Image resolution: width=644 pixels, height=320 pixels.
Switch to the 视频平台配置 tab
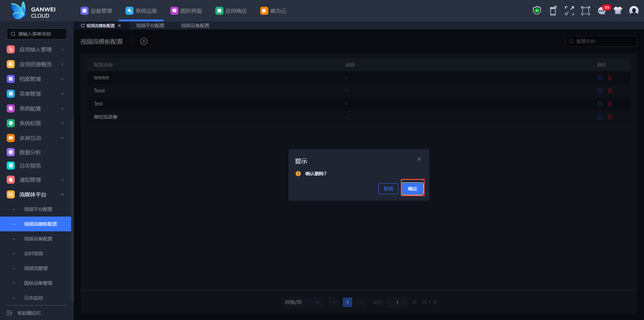[x=150, y=26]
